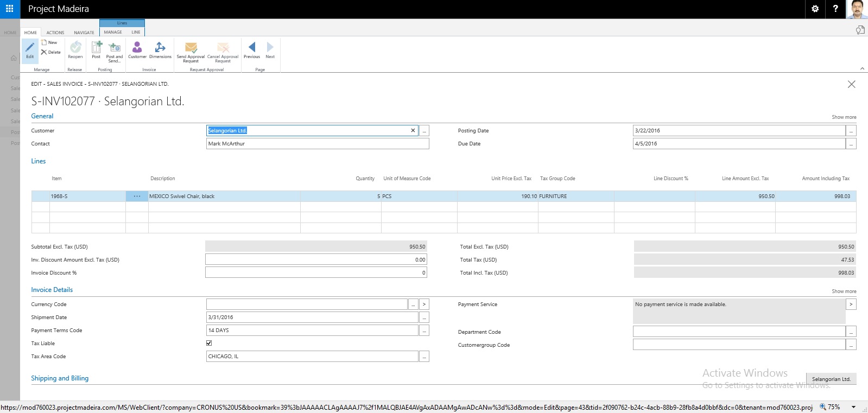Open Tax Area Code lookup button

click(x=424, y=357)
